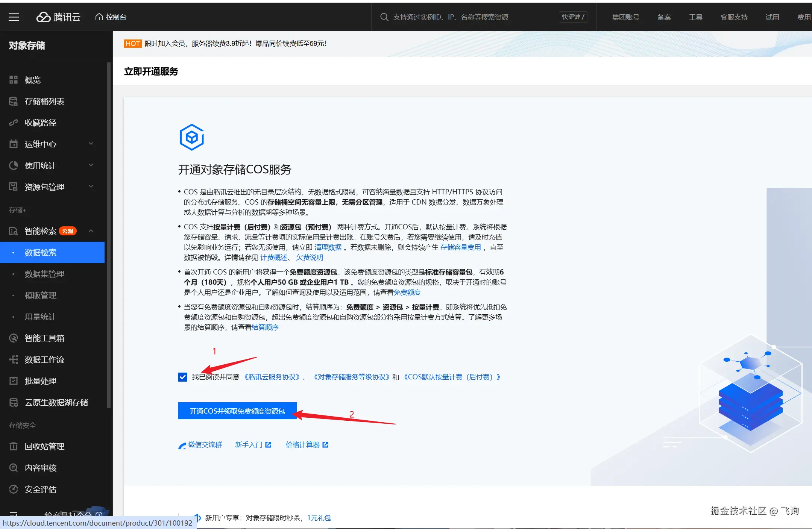Click the 回收站管理 trash icon
This screenshot has width=812, height=529.
(x=14, y=446)
